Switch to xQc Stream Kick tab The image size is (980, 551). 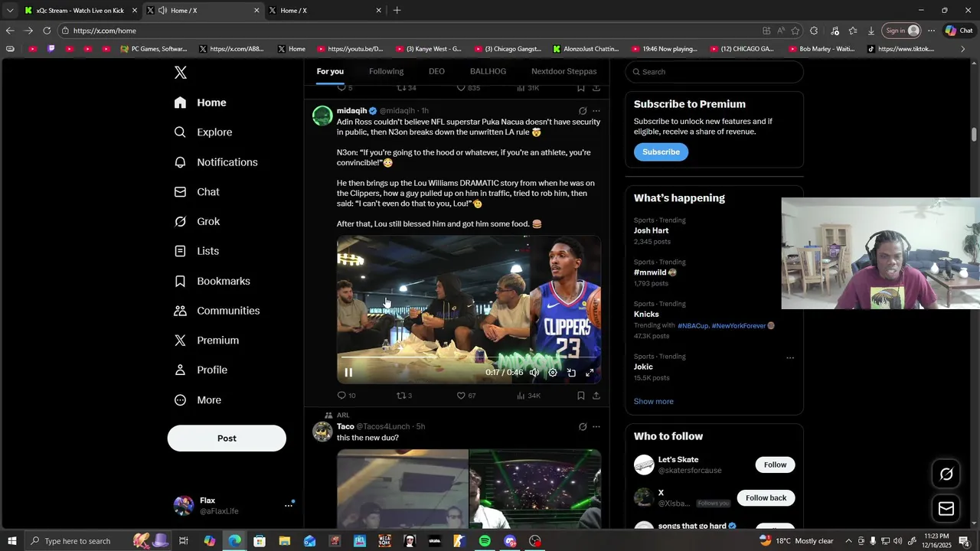pos(80,11)
